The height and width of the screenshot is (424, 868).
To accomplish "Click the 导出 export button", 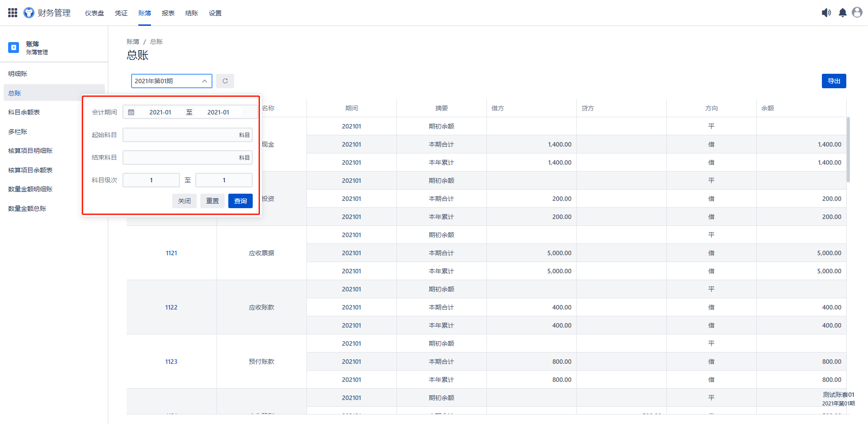I will pyautogui.click(x=834, y=81).
